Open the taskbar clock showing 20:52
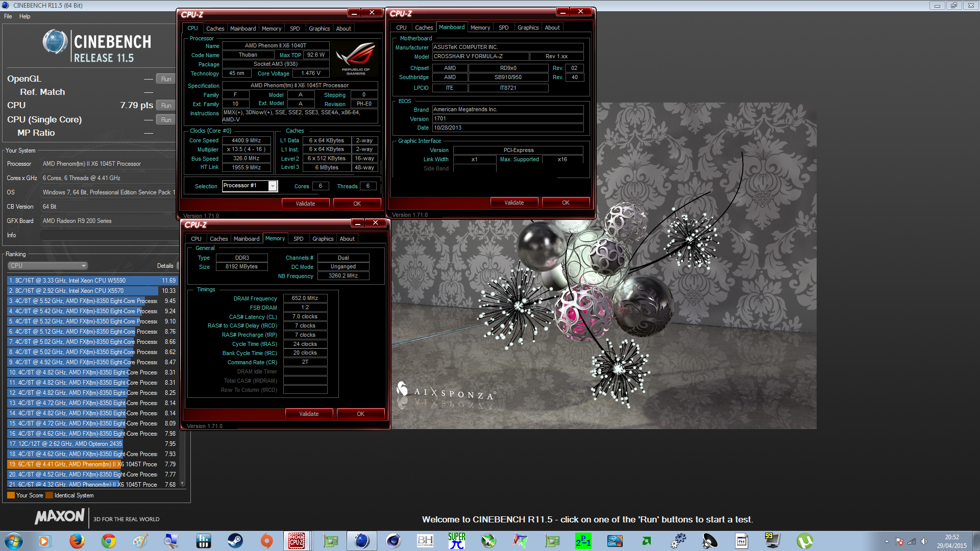 pyautogui.click(x=951, y=541)
